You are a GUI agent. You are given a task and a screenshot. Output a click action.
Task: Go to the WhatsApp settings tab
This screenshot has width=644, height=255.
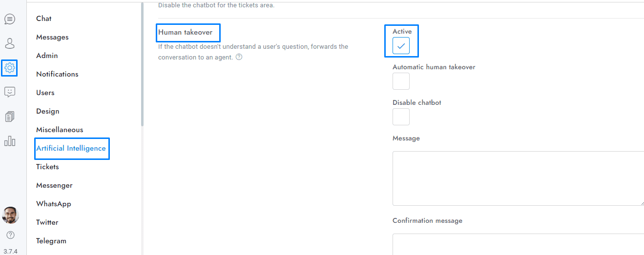[x=54, y=204]
